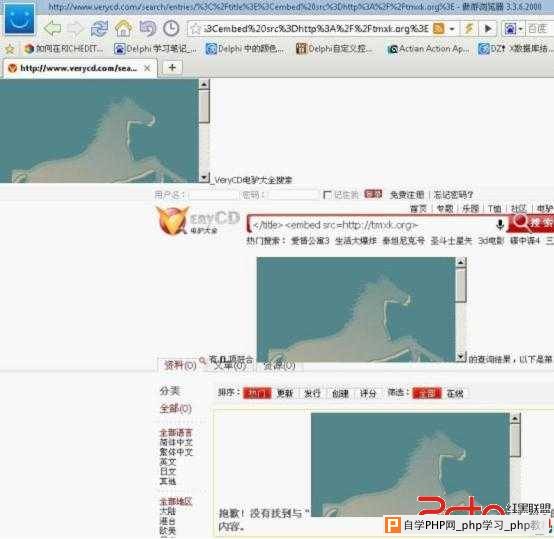Click the address bar URL text
This screenshot has width=554, height=539.
tap(316, 29)
